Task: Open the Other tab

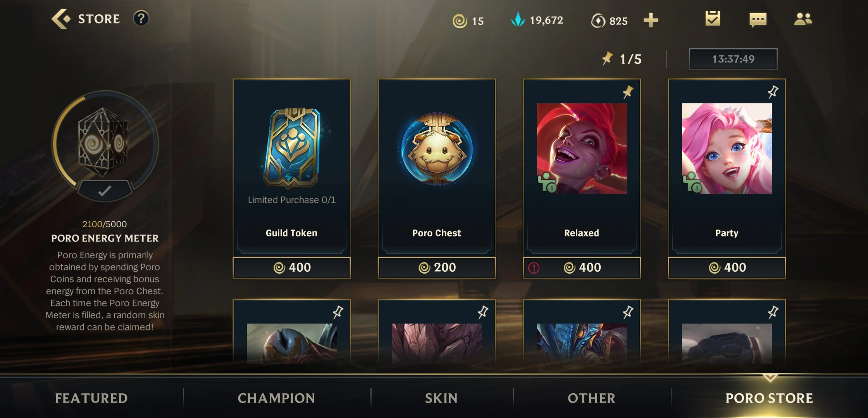Action: (x=591, y=398)
